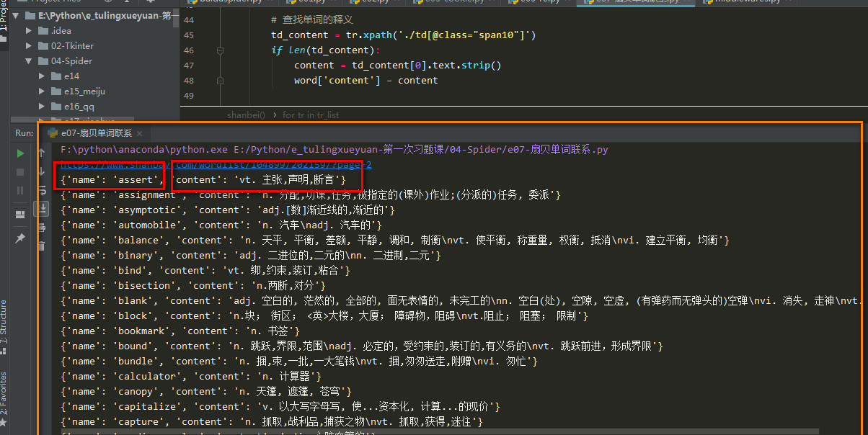Click line number 49 in the gutter
The height and width of the screenshot is (435, 868).
pos(189,96)
